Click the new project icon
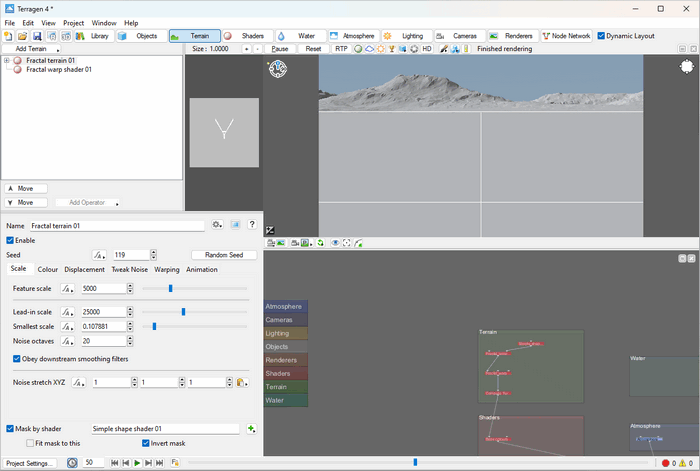Screen dimensions: 700x471 (7, 36)
